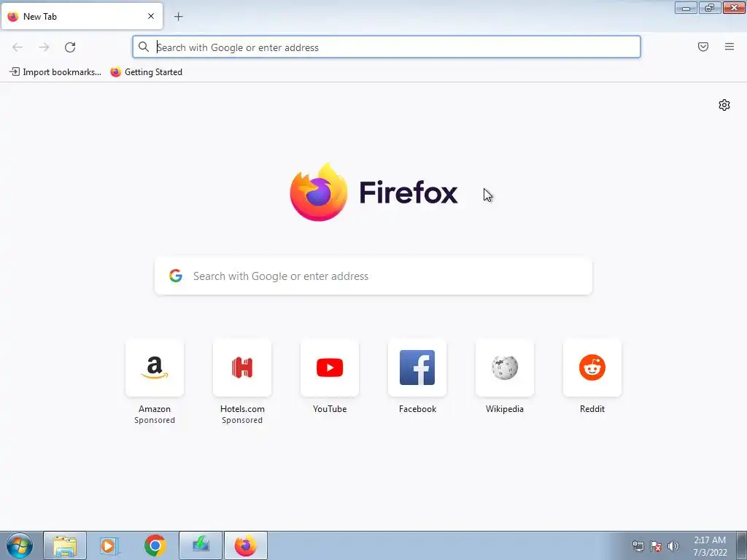Open Hotels.com sponsored shortcut tile
Image resolution: width=747 pixels, height=560 pixels.
click(x=242, y=367)
